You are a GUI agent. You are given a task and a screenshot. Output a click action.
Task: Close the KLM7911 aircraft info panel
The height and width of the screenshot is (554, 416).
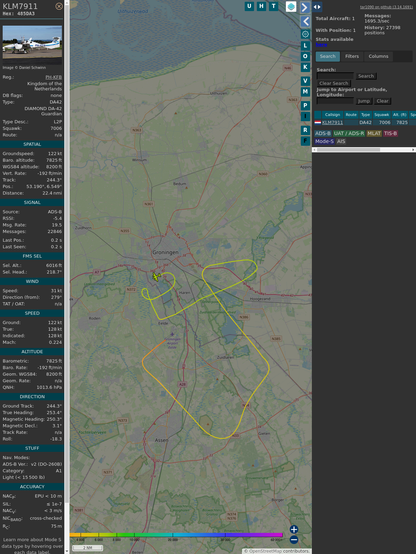coord(59,6)
